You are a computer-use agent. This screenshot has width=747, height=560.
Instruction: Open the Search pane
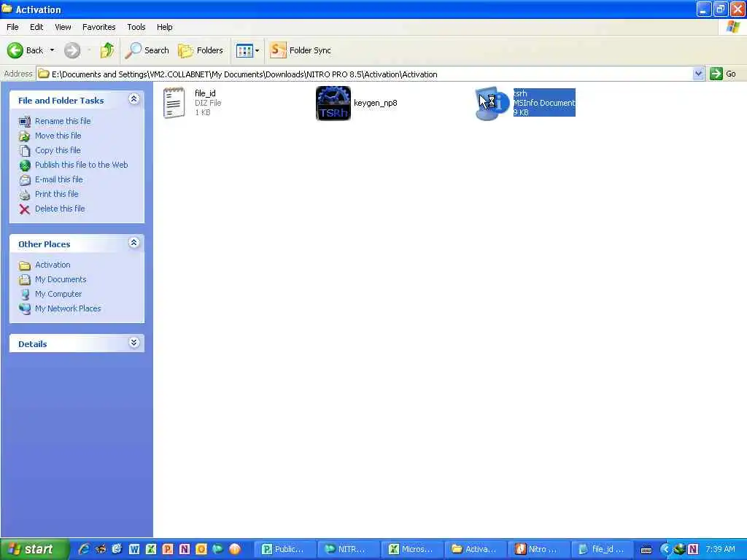[147, 50]
